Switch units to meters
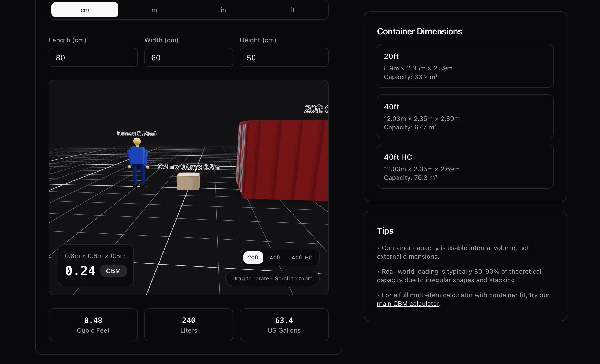This screenshot has width=600, height=364. [x=154, y=9]
